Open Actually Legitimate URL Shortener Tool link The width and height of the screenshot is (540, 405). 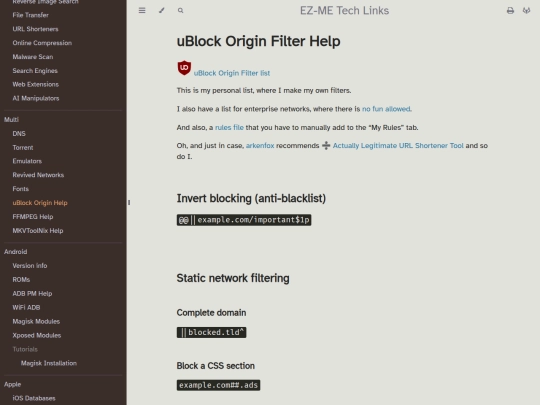click(398, 146)
